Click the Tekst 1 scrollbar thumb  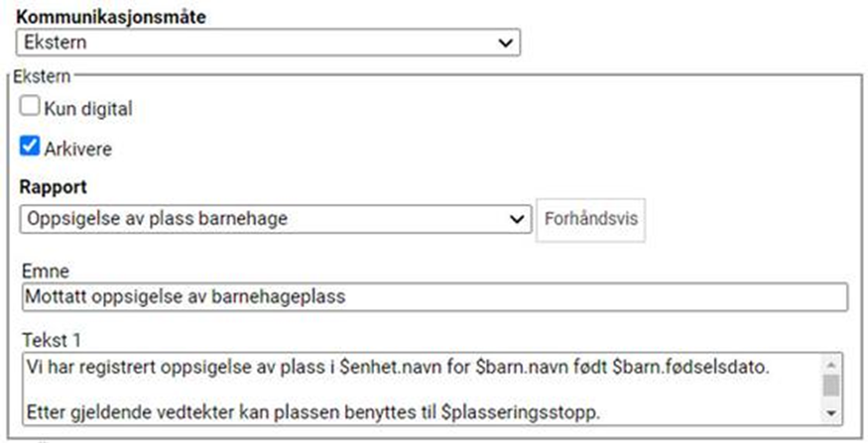(x=831, y=385)
